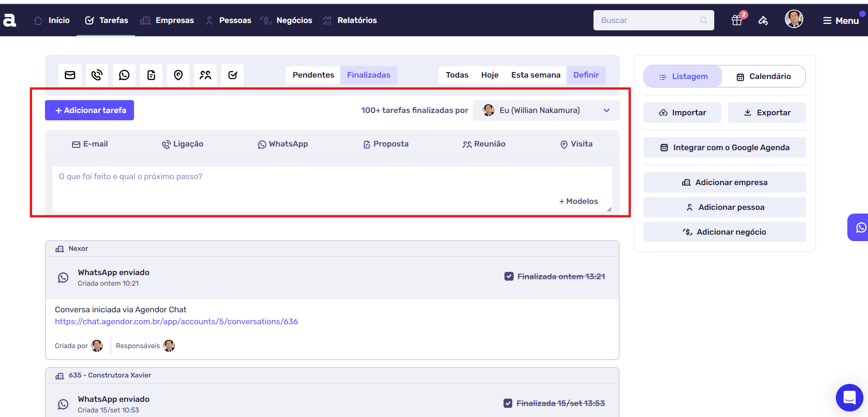Screen dimensions: 868x417
Task: Filter tasks by WhatsApp icon
Action: click(x=124, y=75)
